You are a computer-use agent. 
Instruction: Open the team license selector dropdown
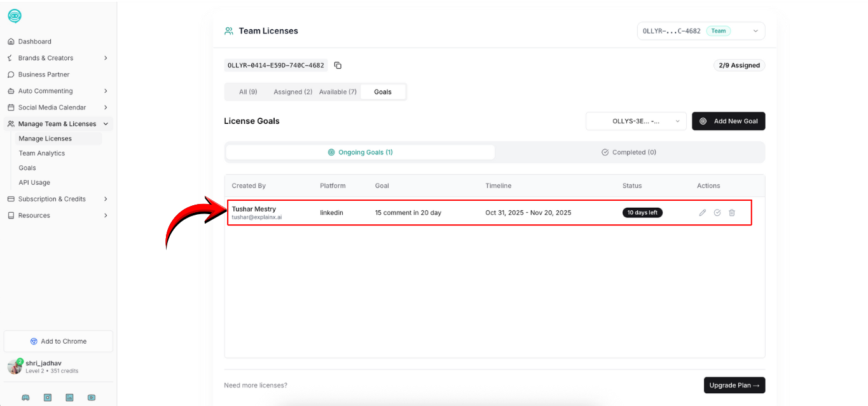[x=701, y=31]
